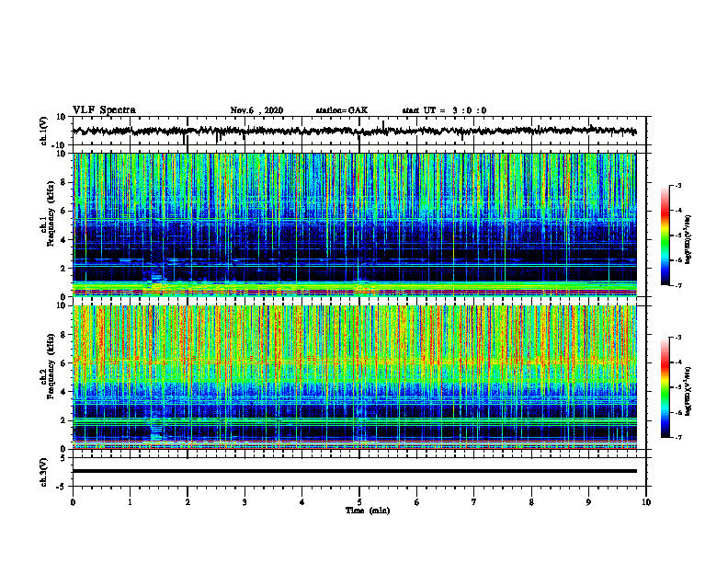Screen dimensions: 728x563
Task: Click the "-3" label on ch.1 color scale
Action: 678,185
